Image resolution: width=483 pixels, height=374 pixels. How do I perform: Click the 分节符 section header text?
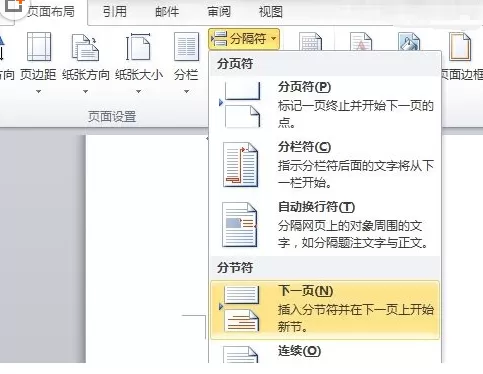[x=235, y=268]
